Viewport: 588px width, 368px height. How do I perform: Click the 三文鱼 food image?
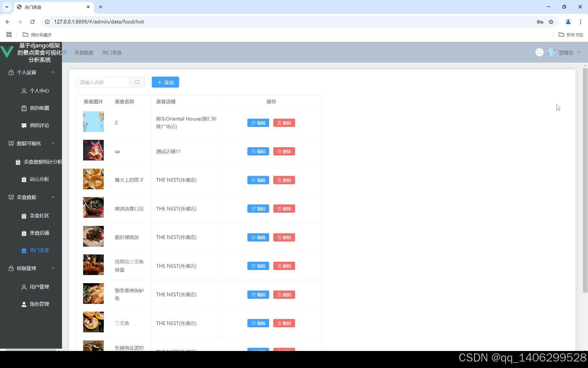pos(93,322)
